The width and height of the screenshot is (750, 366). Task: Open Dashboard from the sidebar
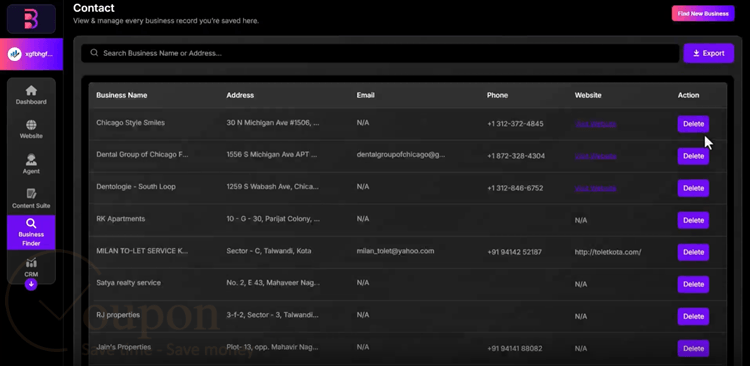coord(31,95)
